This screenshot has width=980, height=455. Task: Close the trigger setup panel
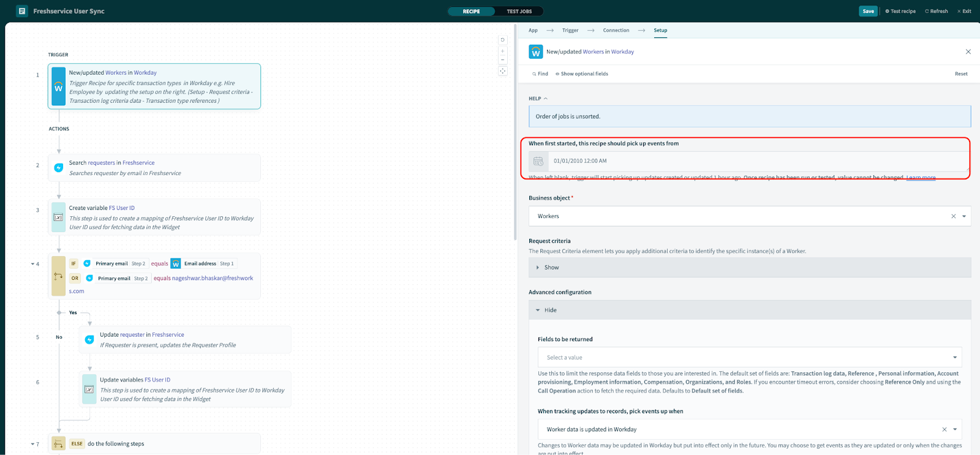tap(968, 52)
